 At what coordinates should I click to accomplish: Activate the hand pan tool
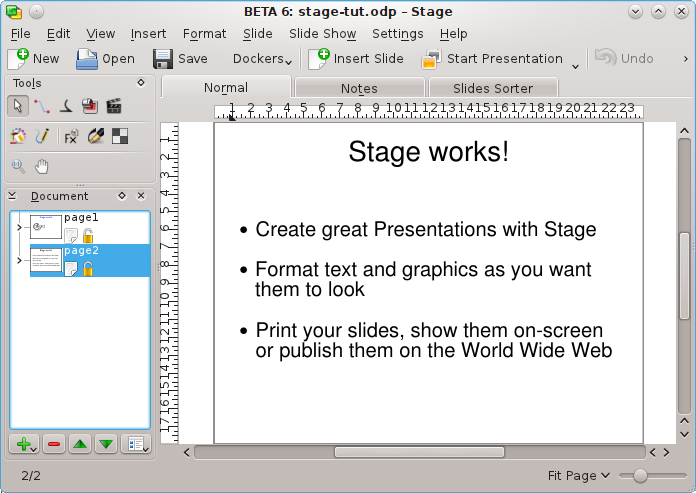[x=42, y=166]
